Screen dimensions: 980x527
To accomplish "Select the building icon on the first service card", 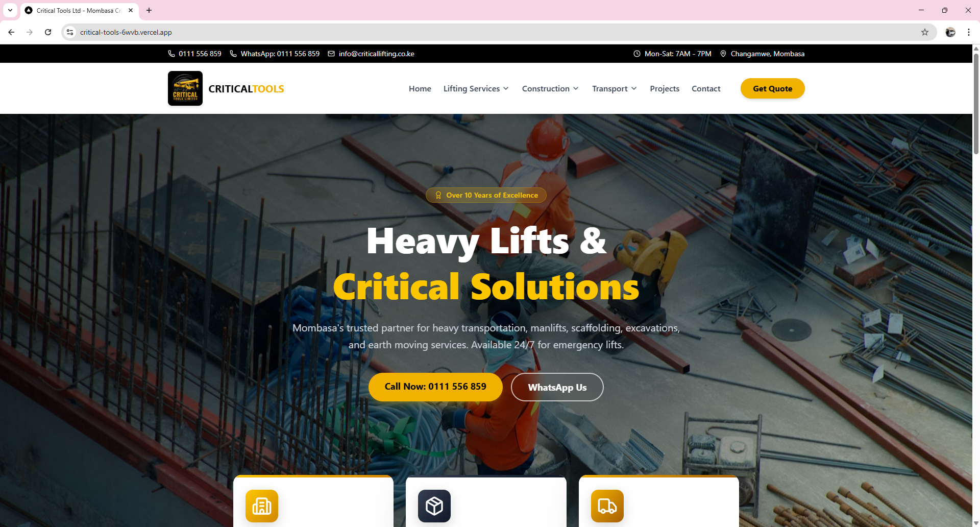I will (262, 506).
